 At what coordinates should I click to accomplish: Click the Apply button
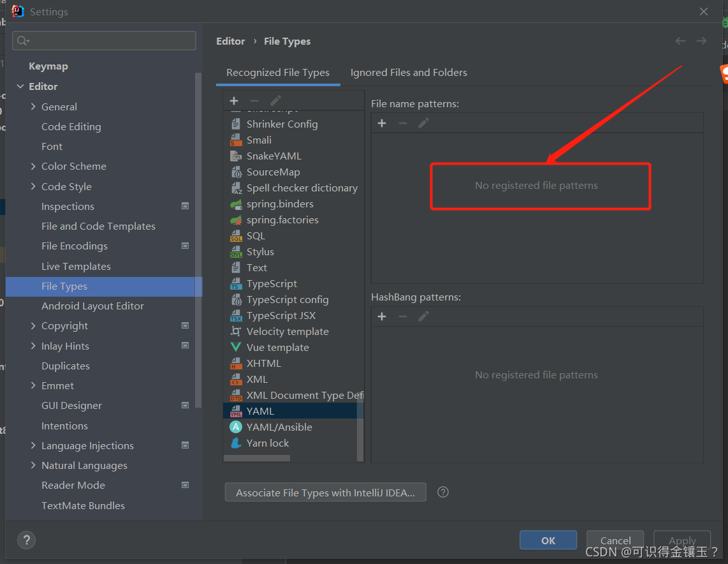(682, 540)
